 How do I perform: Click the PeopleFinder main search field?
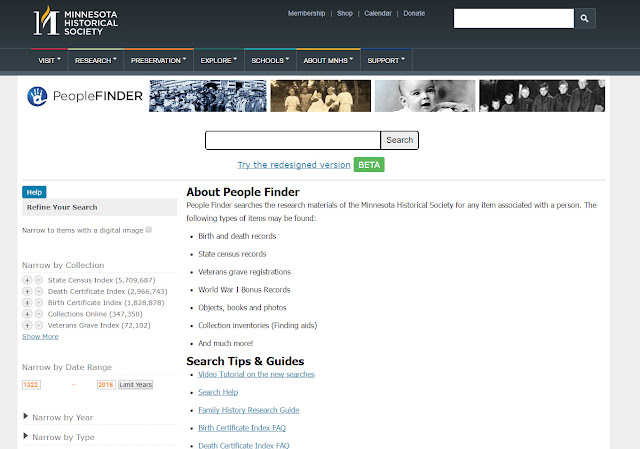293,140
